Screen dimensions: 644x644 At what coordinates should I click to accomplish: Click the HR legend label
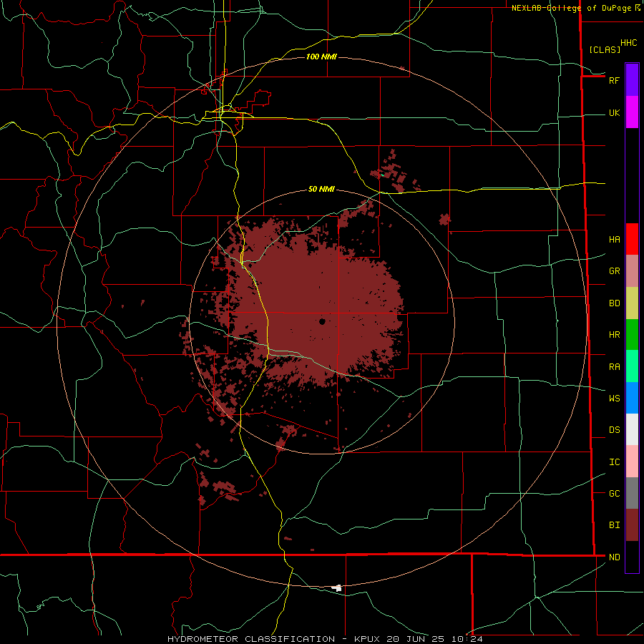pyautogui.click(x=614, y=335)
